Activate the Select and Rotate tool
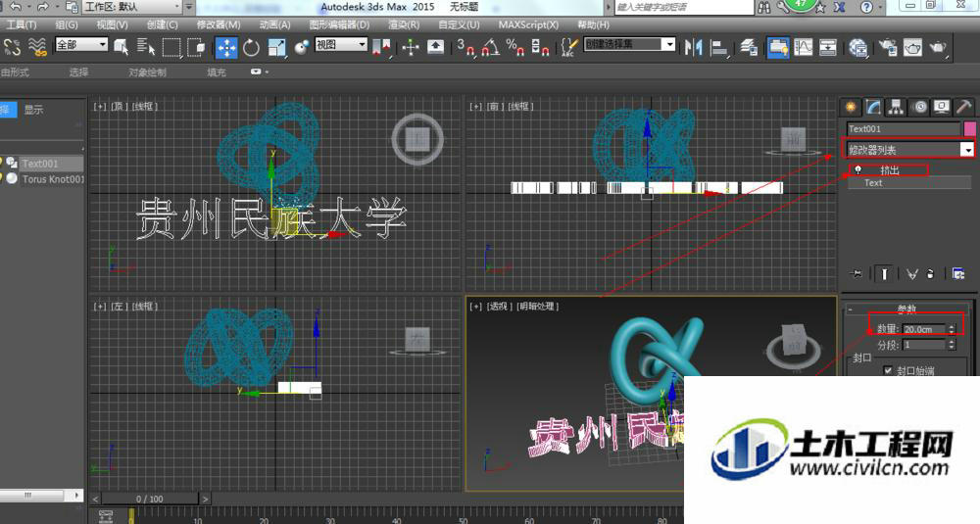980x524 pixels. click(251, 47)
